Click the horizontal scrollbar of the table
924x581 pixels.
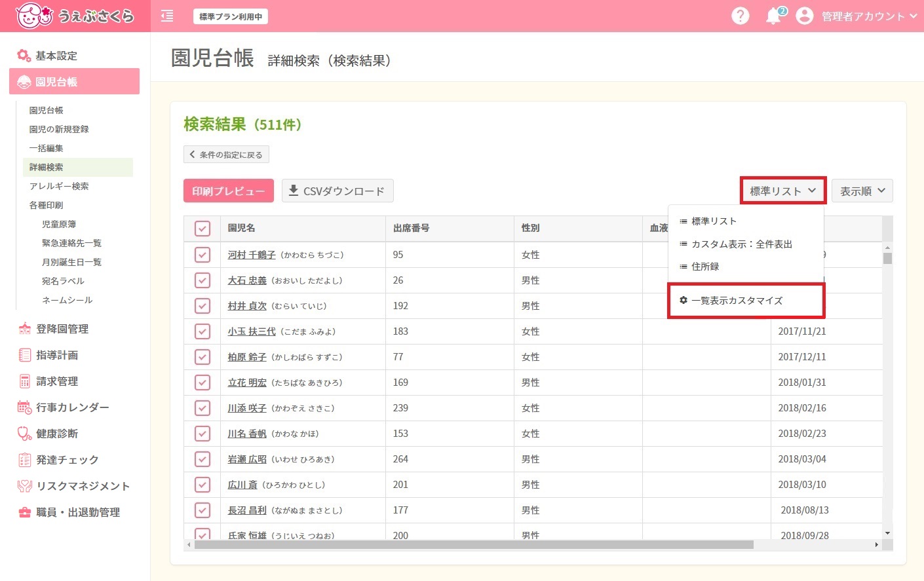(474, 545)
